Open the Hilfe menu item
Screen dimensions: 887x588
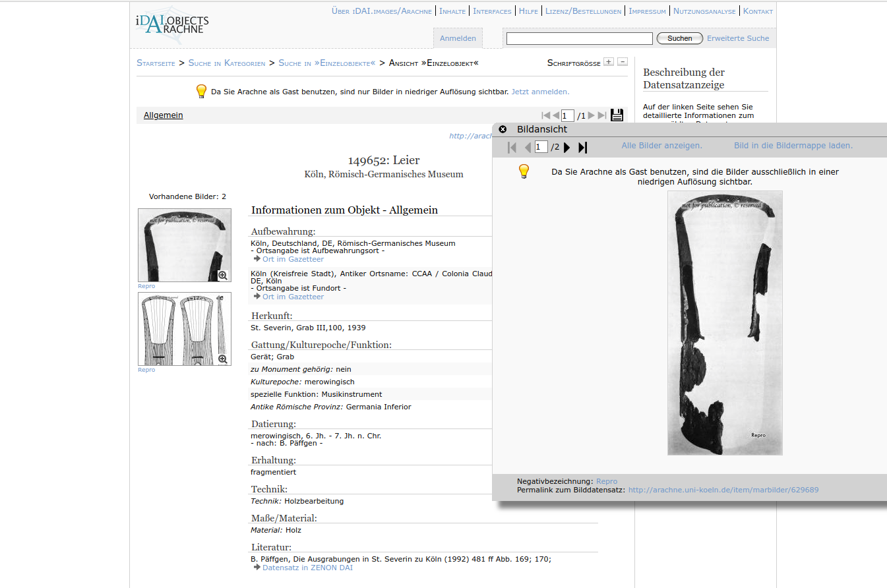(x=528, y=11)
